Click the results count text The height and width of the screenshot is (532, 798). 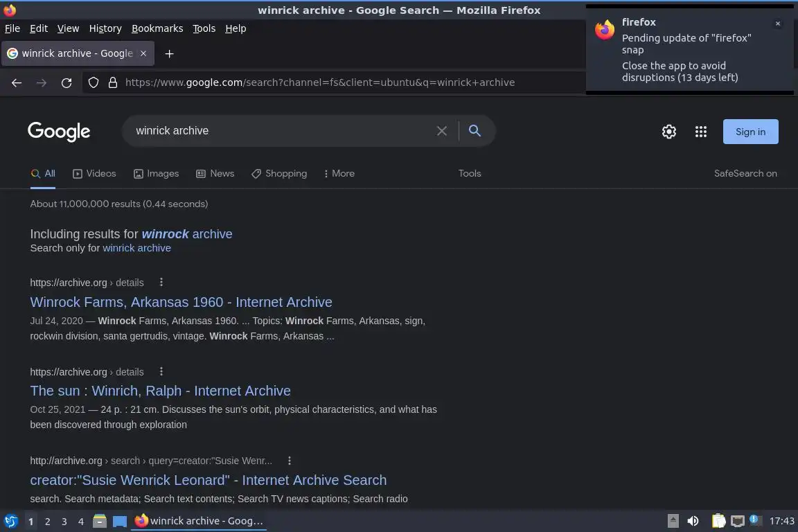pos(119,204)
